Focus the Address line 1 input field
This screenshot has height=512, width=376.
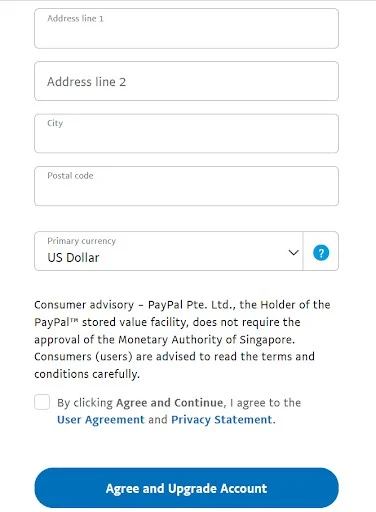tap(186, 29)
